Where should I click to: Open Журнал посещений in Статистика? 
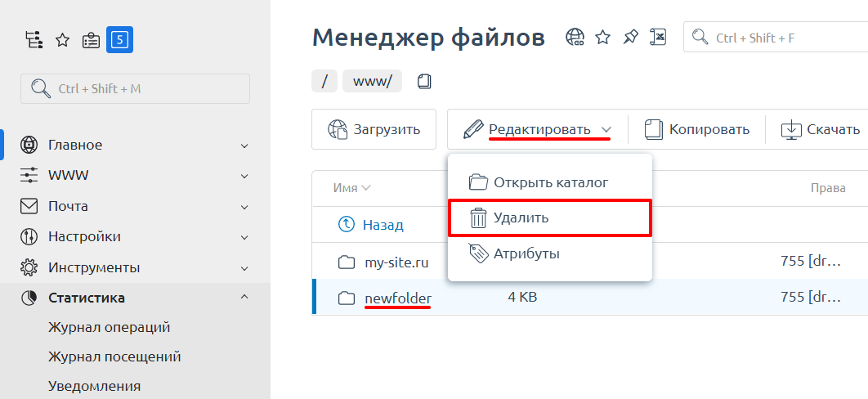114,357
